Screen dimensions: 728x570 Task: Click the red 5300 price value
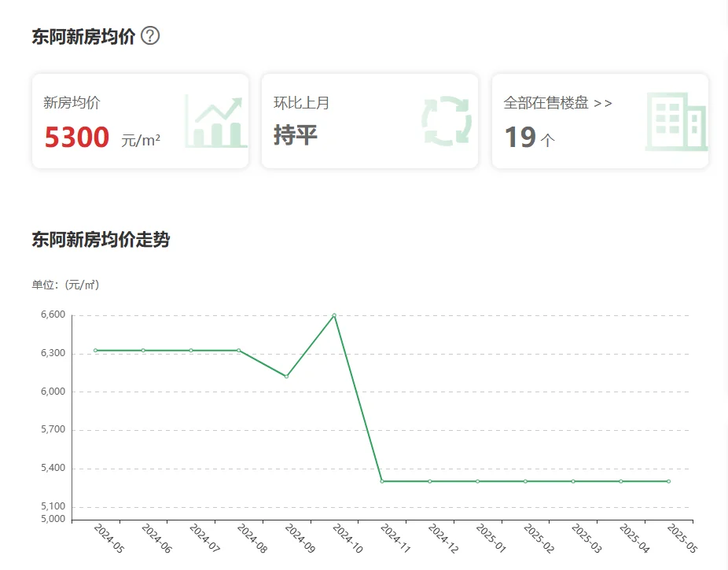[x=76, y=138]
